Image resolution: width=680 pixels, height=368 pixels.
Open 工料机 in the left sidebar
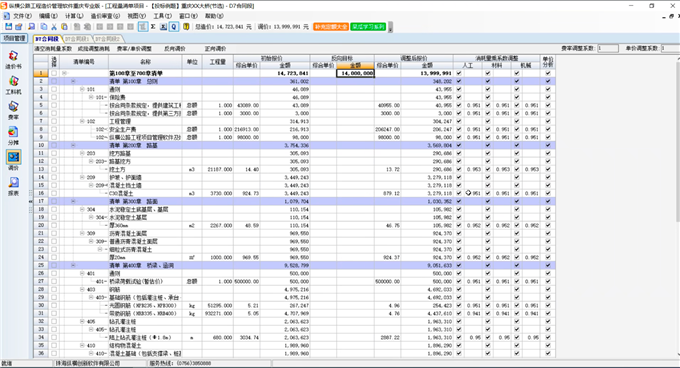13,85
